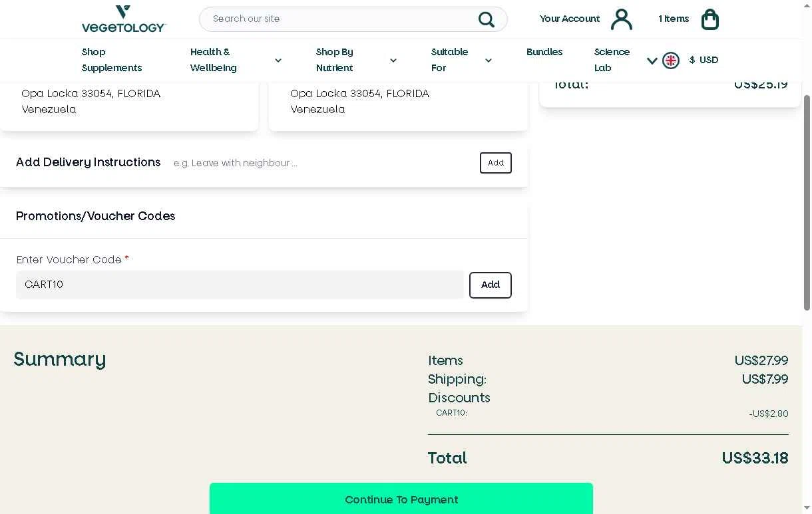This screenshot has height=514, width=812.
Task: Click the UK flag currency icon
Action: tap(671, 61)
